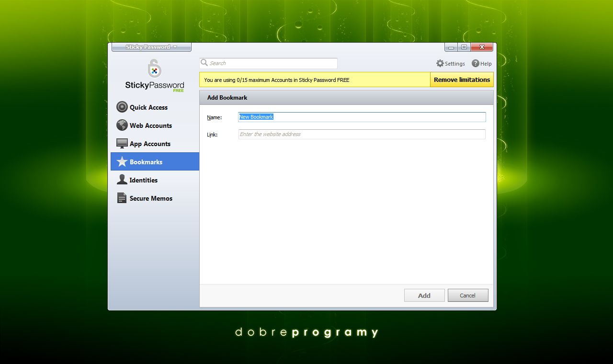Click the Sticky Password padlock logo
This screenshot has height=364, width=613.
coord(154,68)
